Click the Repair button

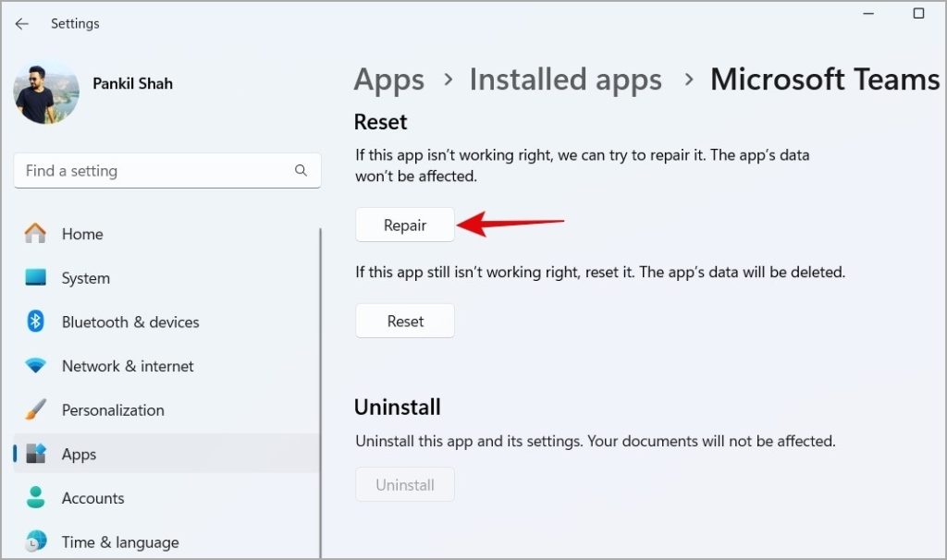tap(405, 225)
